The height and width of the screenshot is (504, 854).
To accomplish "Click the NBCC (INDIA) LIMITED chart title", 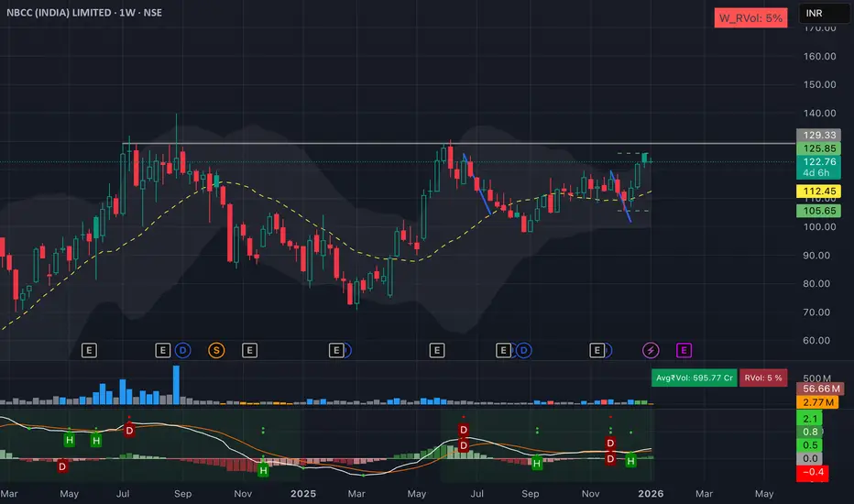I will [84, 13].
